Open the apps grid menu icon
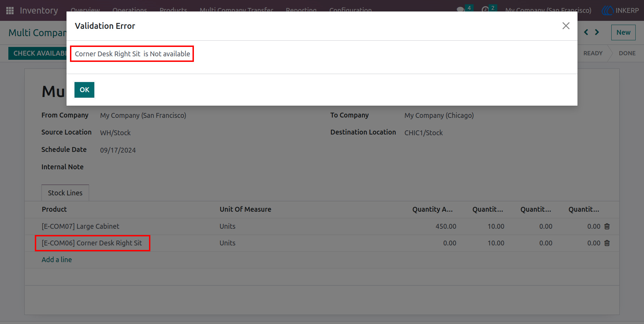Viewport: 644px width, 324px height. coord(10,10)
